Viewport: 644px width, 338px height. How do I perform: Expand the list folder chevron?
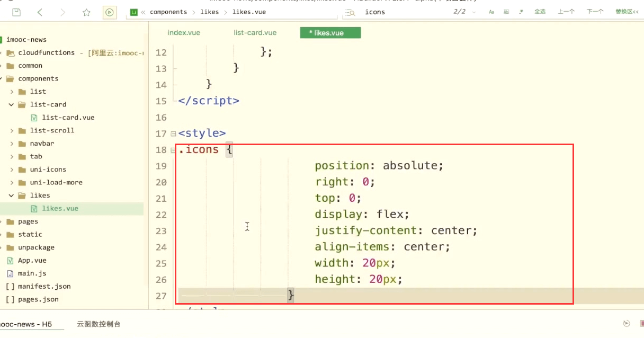tap(12, 92)
